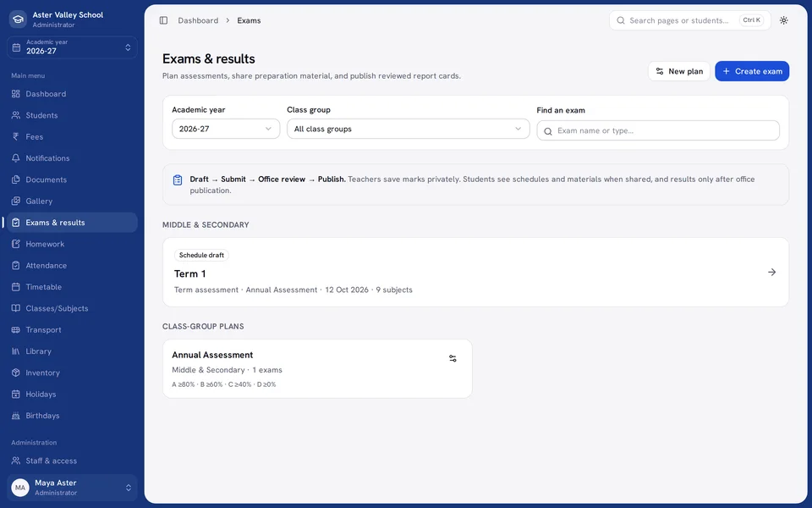Open Annual Assessment plan settings sliders icon
Viewport: 812px width, 508px height.
click(453, 358)
